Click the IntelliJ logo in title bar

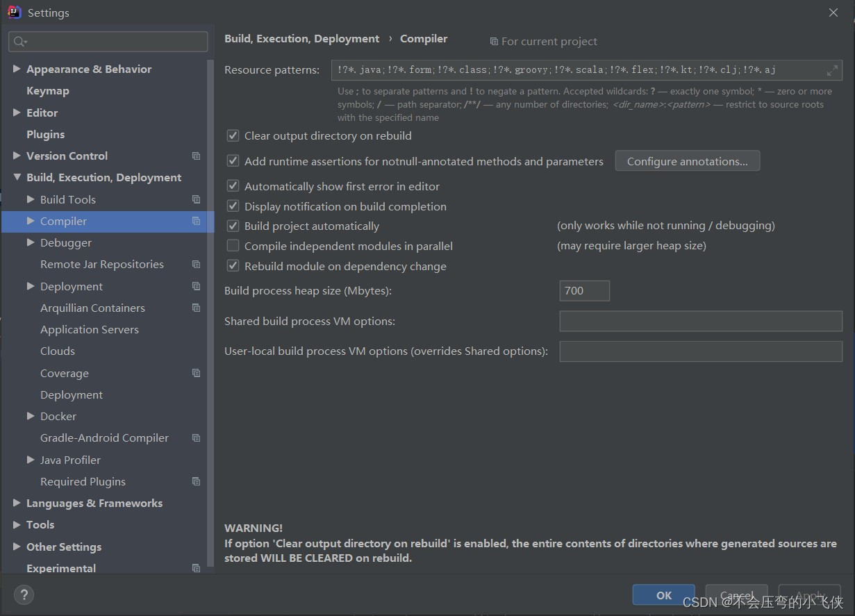pos(14,13)
